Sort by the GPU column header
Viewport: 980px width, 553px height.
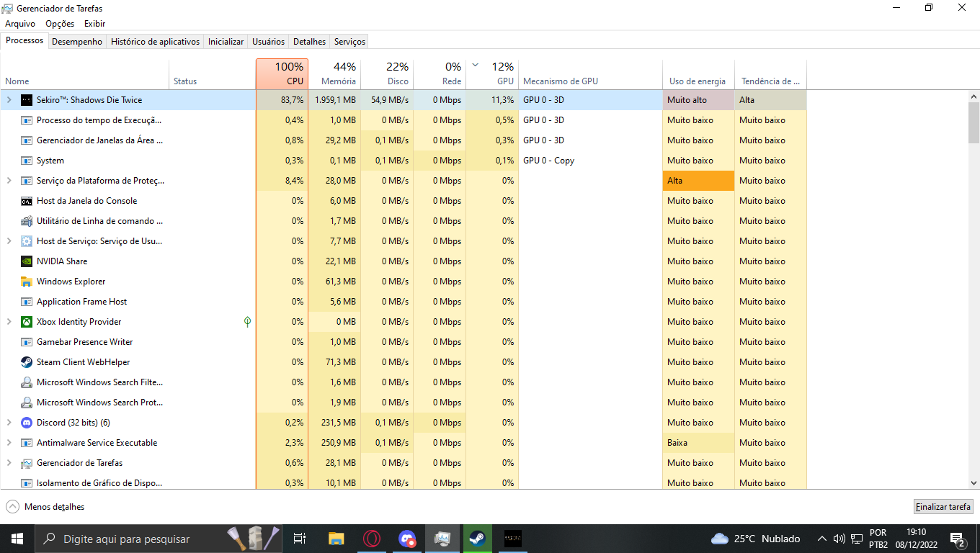(x=492, y=73)
